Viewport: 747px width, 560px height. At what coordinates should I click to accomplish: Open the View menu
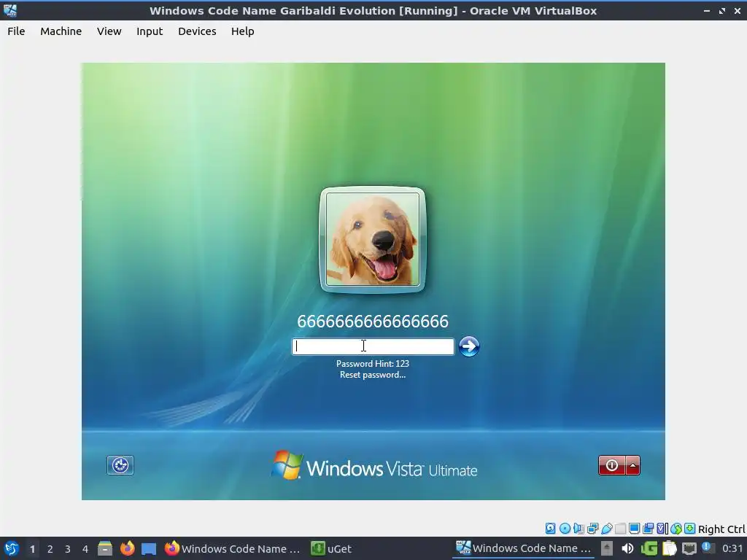(x=109, y=31)
